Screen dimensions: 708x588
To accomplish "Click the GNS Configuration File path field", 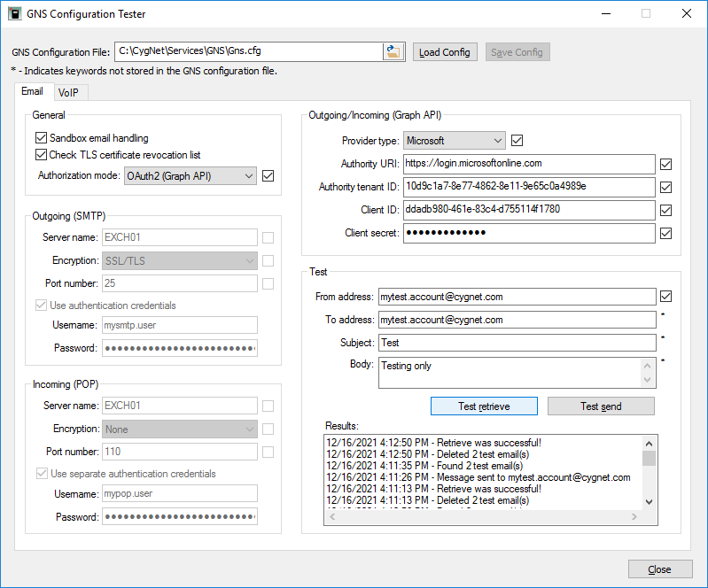I will pos(249,51).
